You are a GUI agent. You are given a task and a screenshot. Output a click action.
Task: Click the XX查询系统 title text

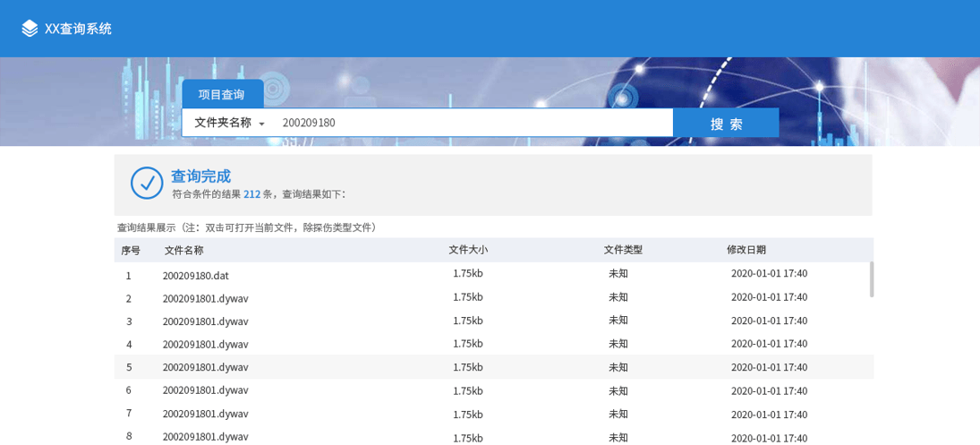pos(79,29)
